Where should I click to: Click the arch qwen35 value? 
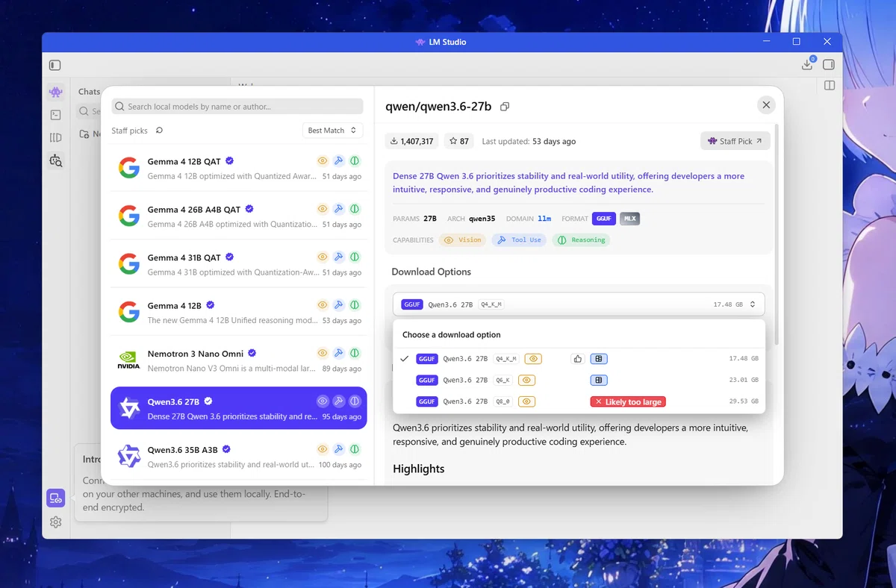pyautogui.click(x=482, y=219)
